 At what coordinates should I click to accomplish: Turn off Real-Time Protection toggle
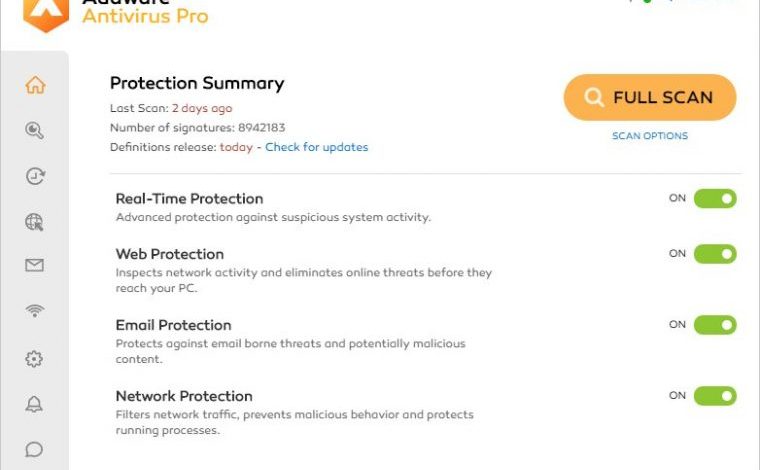pos(715,198)
